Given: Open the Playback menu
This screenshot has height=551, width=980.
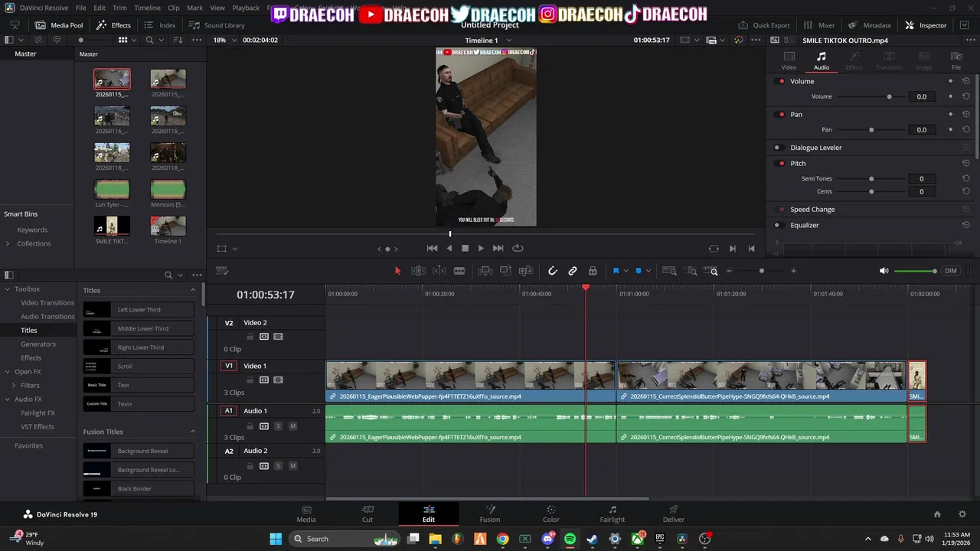Looking at the screenshot, I should (x=246, y=8).
